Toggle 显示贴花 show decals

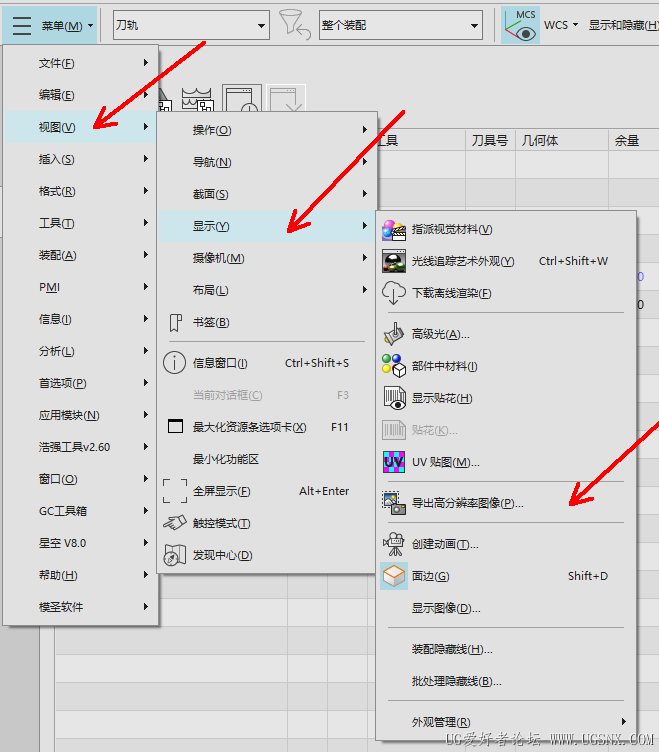click(506, 398)
